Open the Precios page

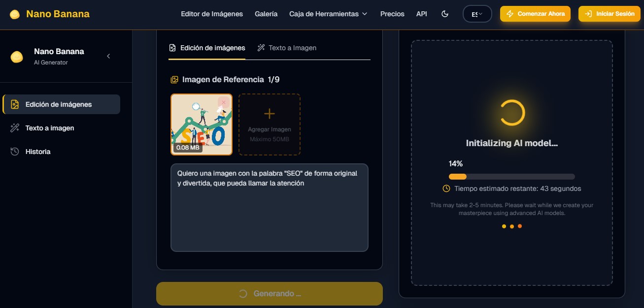(x=392, y=14)
